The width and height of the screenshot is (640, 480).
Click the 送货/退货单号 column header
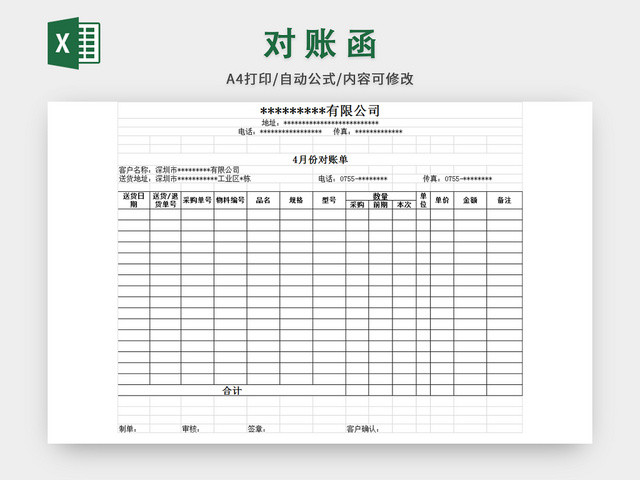pyautogui.click(x=165, y=200)
